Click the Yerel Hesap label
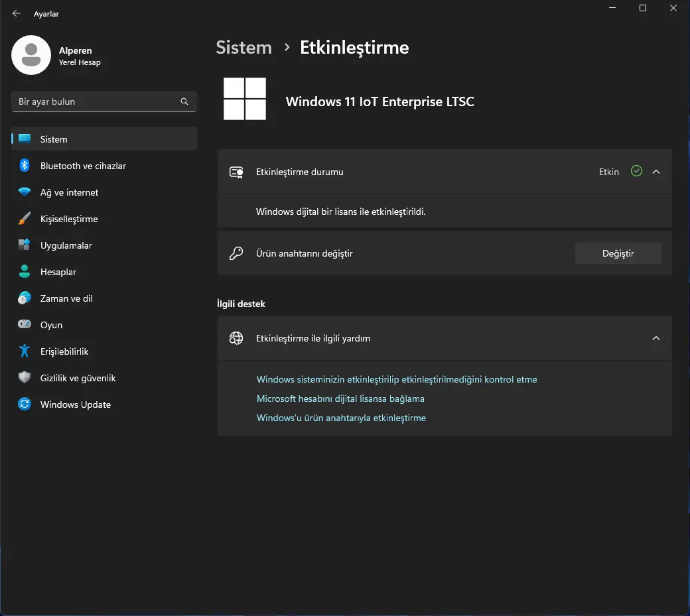690x616 pixels. click(80, 62)
